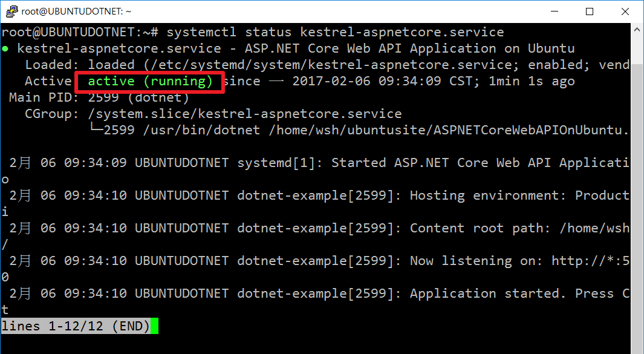The width and height of the screenshot is (644, 354).
Task: Click the 'root@UBUNTUDOTNET:~#' shell prompt
Action: tap(80, 32)
